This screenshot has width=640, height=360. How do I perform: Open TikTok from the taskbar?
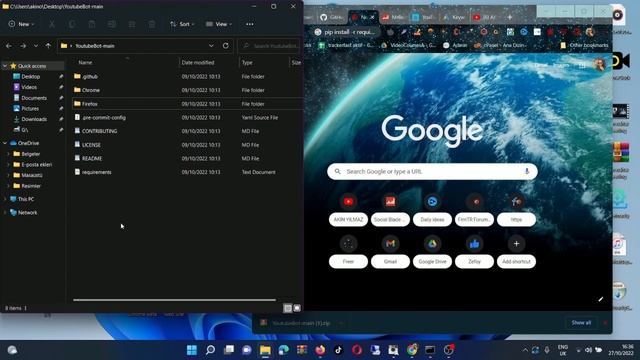pos(338,350)
